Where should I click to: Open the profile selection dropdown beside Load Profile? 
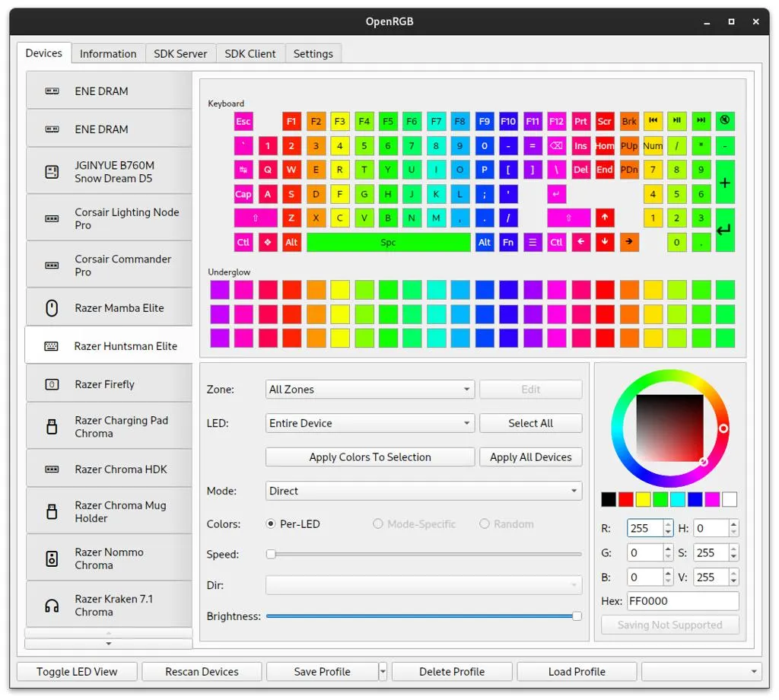(x=701, y=672)
